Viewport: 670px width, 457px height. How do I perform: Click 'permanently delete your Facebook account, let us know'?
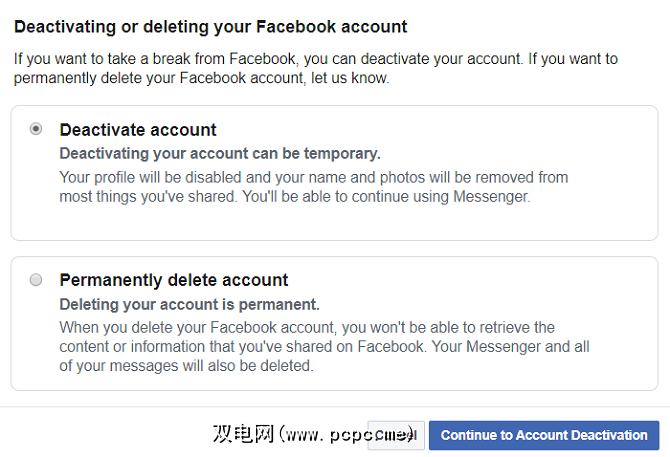tap(201, 78)
